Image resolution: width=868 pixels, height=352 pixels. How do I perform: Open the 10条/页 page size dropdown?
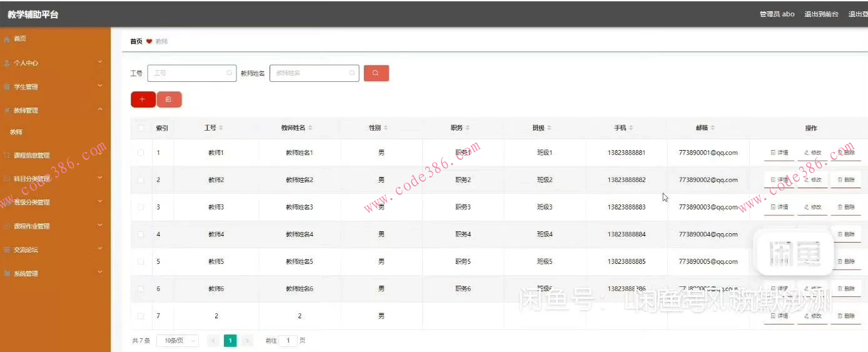point(177,341)
